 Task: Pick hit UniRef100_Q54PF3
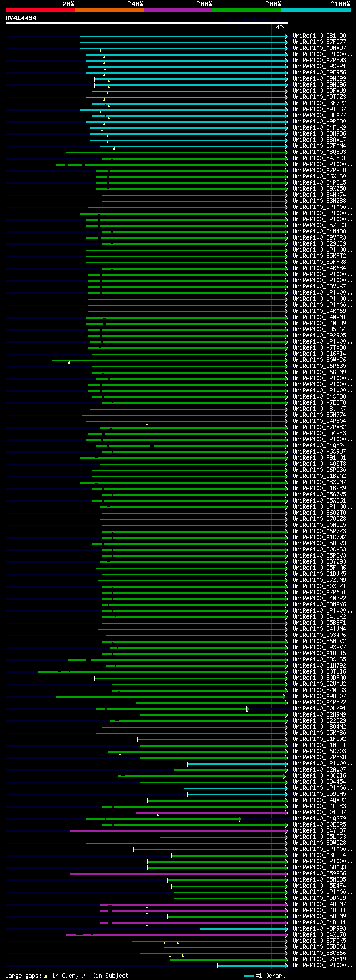[x=319, y=434]
